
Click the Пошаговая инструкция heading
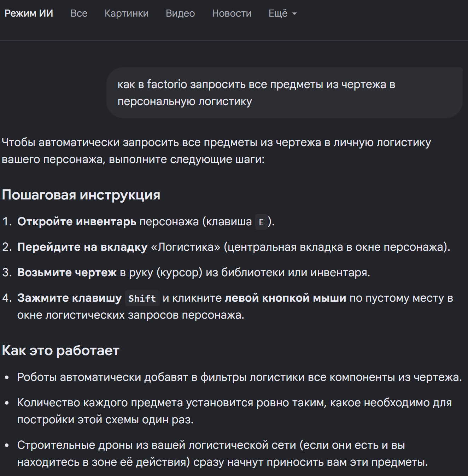pos(81,195)
